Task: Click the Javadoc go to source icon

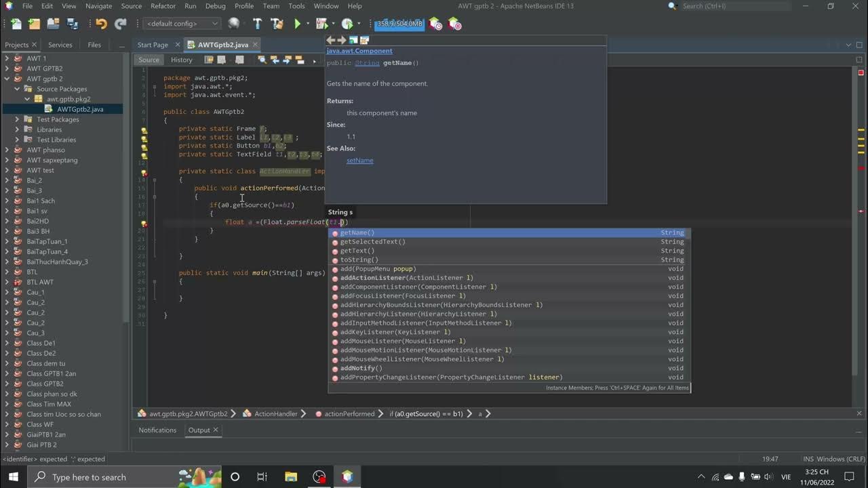Action: tap(364, 41)
